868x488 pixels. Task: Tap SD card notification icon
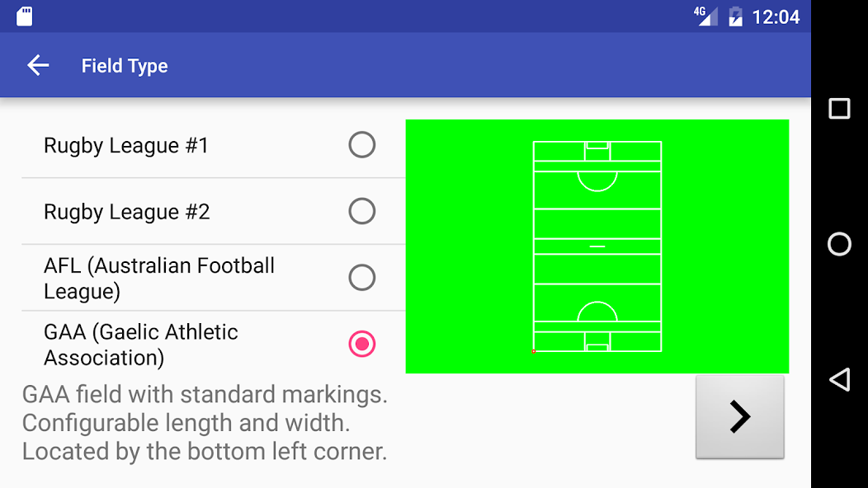(25, 16)
